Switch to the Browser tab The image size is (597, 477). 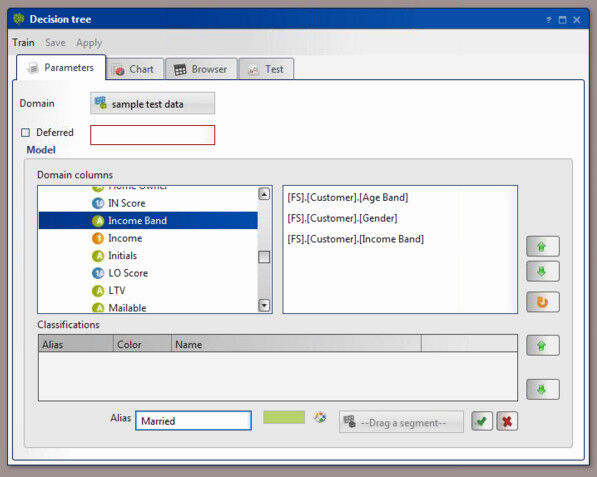coord(201,69)
